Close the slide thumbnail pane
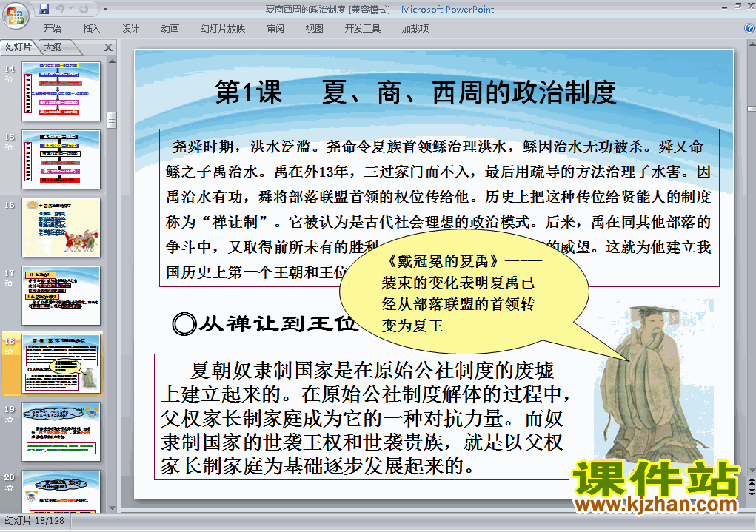 pos(109,47)
